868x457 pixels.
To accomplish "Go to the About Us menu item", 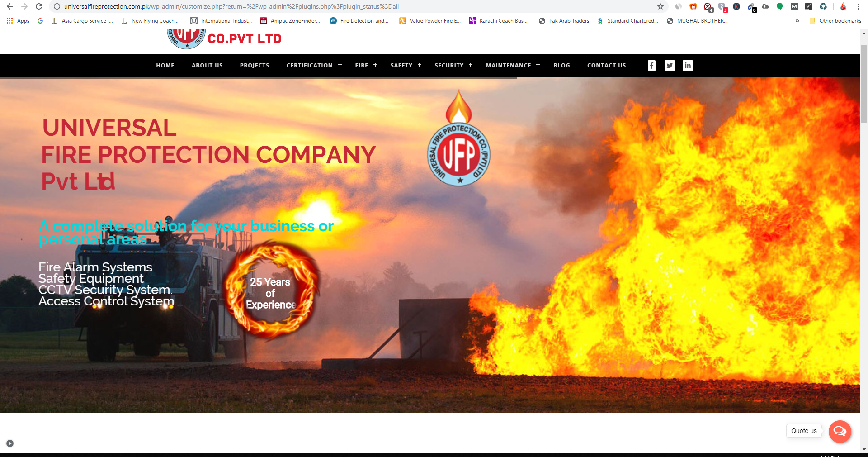I will (207, 66).
